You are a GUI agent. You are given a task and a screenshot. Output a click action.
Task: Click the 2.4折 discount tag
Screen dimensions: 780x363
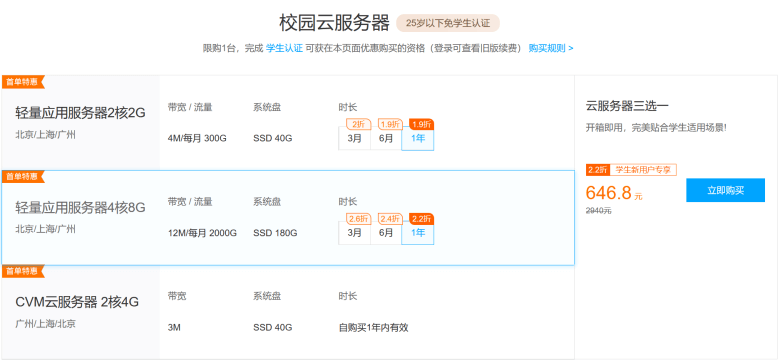pos(390,218)
